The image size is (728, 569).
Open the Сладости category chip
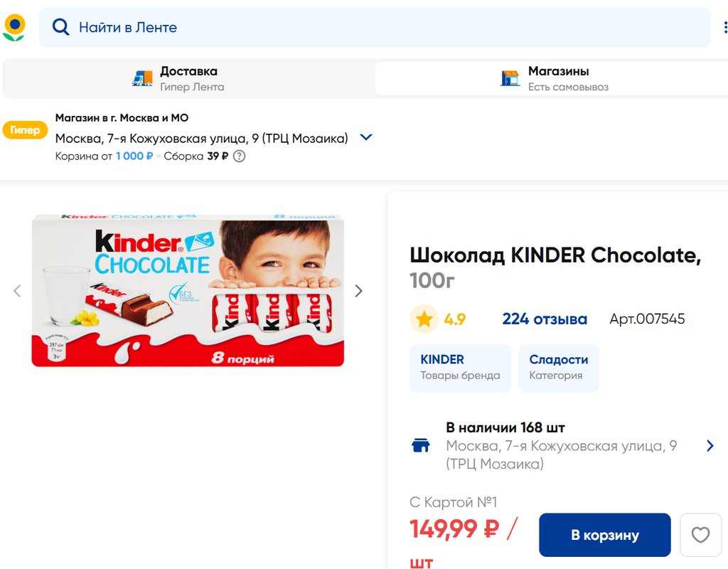pos(558,368)
